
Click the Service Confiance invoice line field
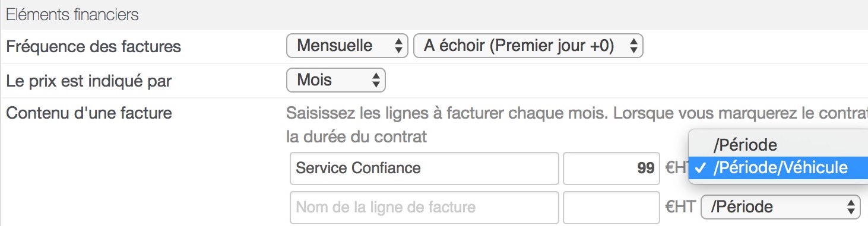[425, 168]
